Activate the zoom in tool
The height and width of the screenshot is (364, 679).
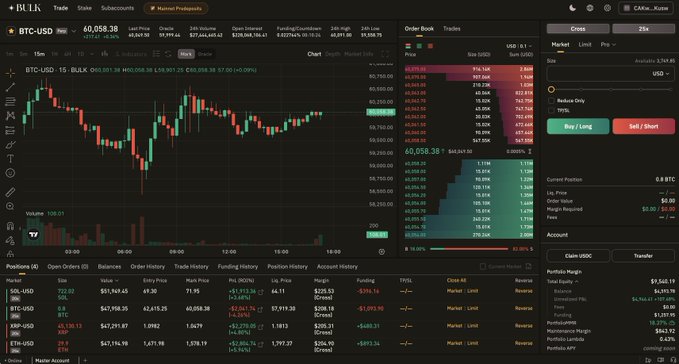point(10,206)
